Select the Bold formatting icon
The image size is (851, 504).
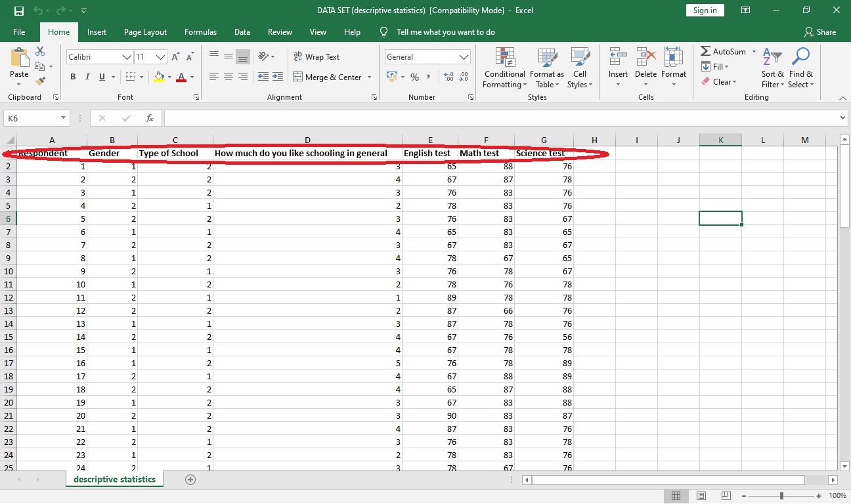point(72,77)
